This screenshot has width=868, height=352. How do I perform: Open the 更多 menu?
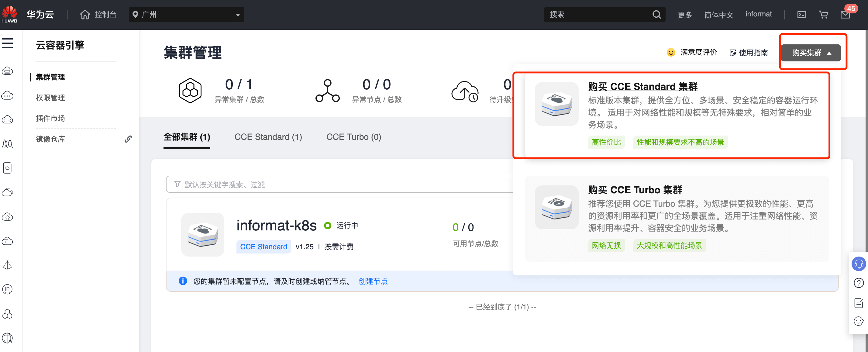click(684, 15)
